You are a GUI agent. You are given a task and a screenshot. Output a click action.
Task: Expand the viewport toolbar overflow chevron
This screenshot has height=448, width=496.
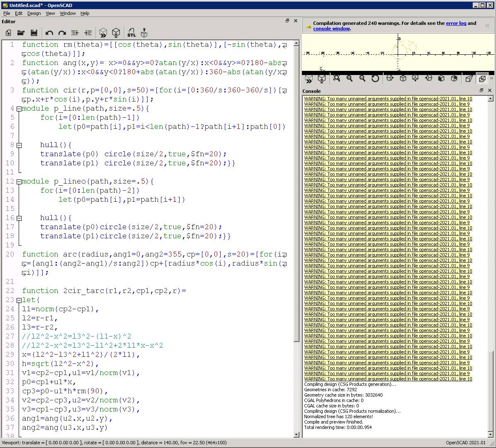coord(491,78)
